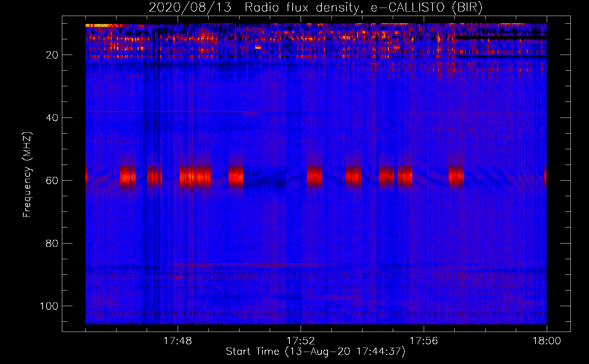Image resolution: width=589 pixels, height=364 pixels.
Task: Click the "20" frequency tick label
Action: pyautogui.click(x=52, y=55)
